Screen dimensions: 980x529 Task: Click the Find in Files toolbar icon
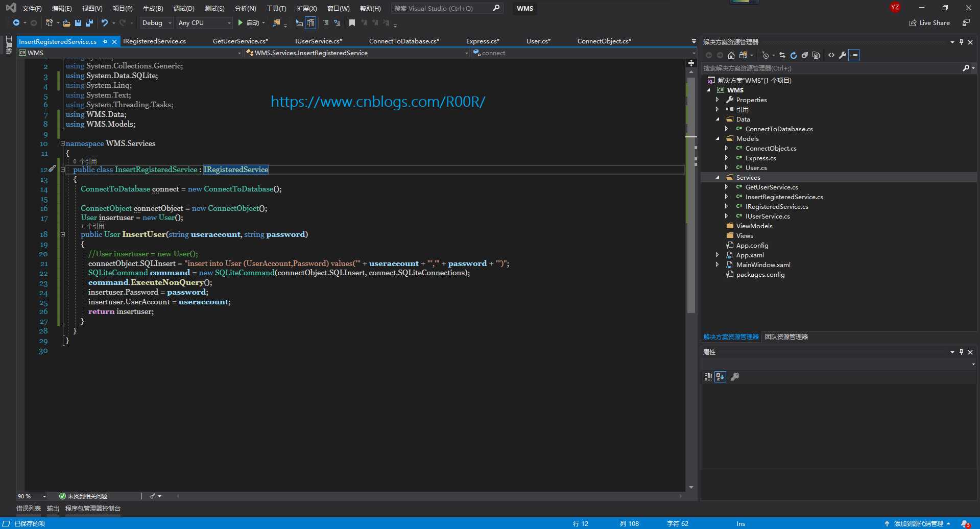pyautogui.click(x=277, y=23)
